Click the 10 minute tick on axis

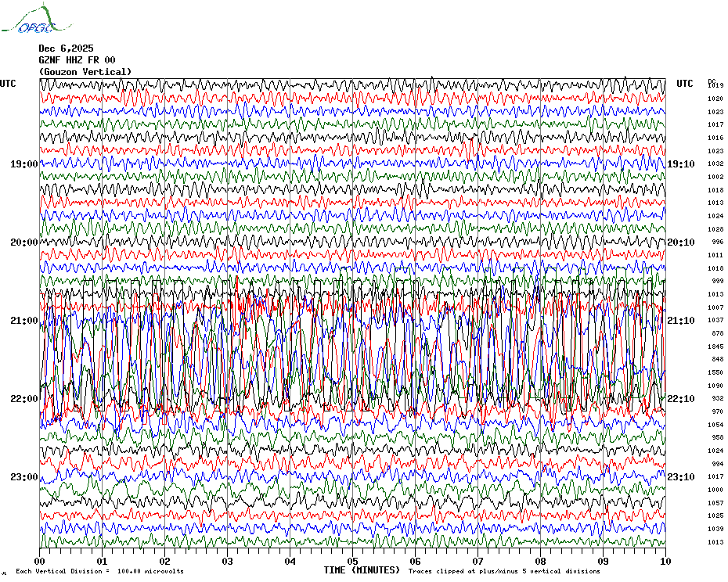tap(665, 561)
